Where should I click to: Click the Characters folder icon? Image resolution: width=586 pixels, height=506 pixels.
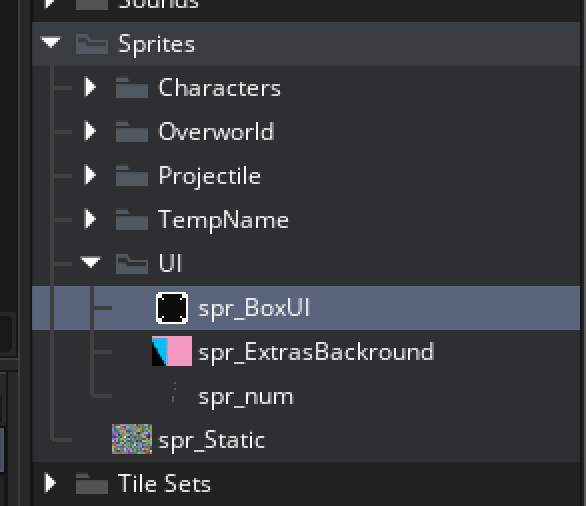132,87
